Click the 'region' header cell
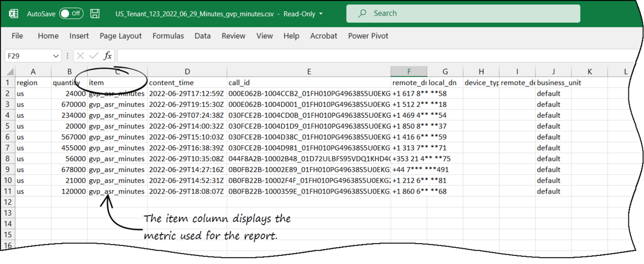This screenshot has height=264, width=644. [x=33, y=83]
